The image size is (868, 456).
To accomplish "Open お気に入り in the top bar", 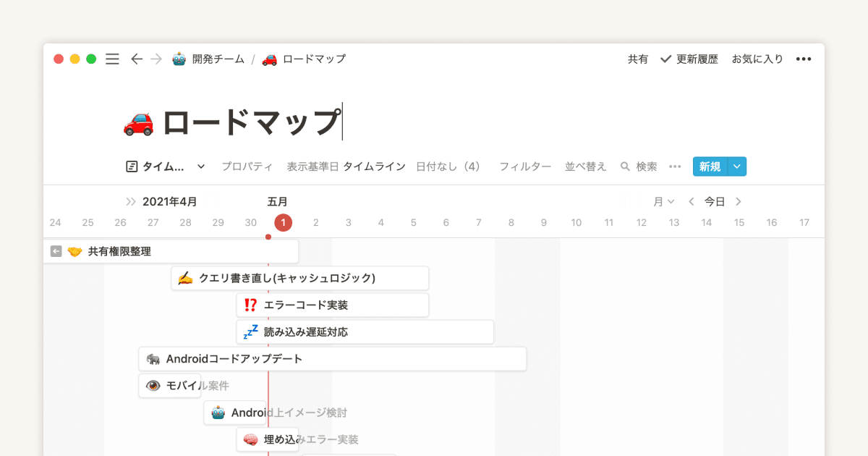I will 757,59.
